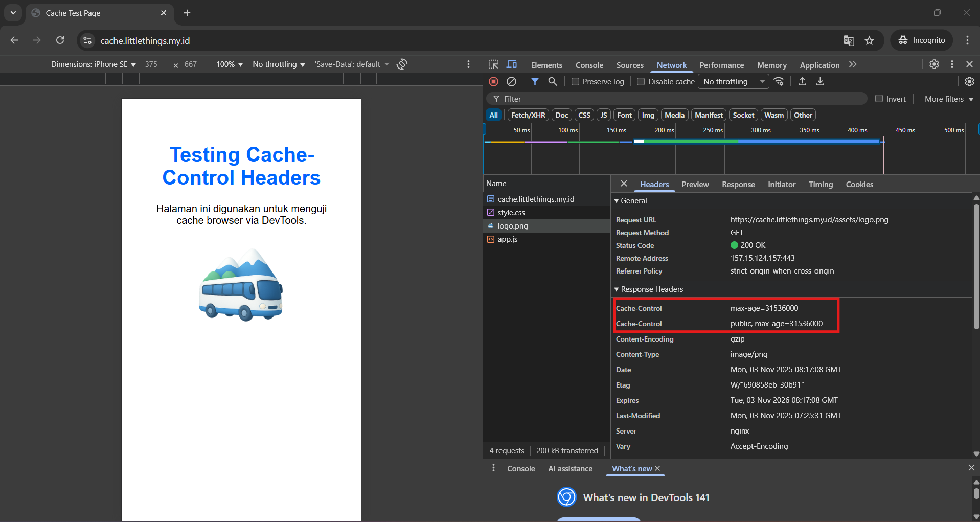Screen dimensions: 980x522
Task: Go back in browser history
Action: tap(14, 40)
